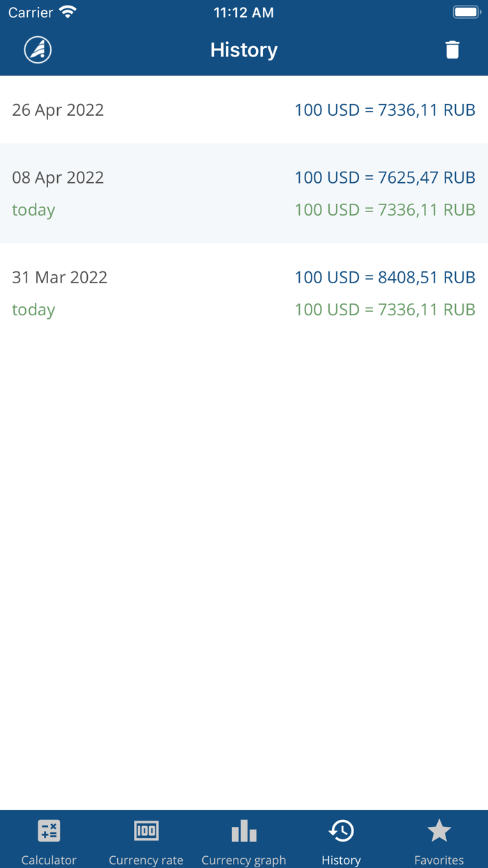Select the 31 Mar 2022 history entry
This screenshot has height=868, width=488.
tap(244, 277)
